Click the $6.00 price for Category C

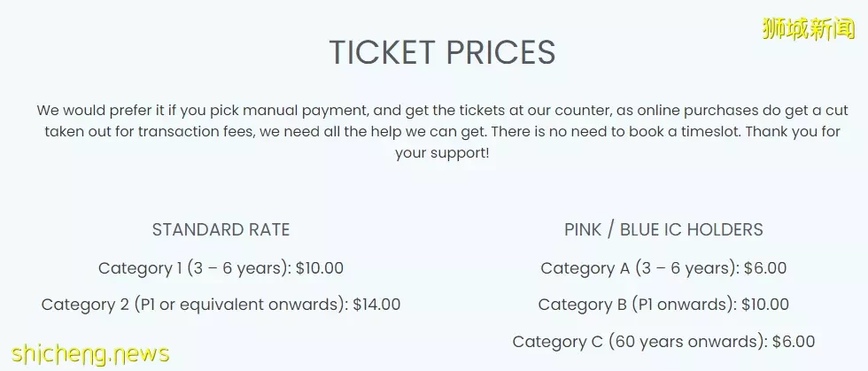[x=794, y=342]
